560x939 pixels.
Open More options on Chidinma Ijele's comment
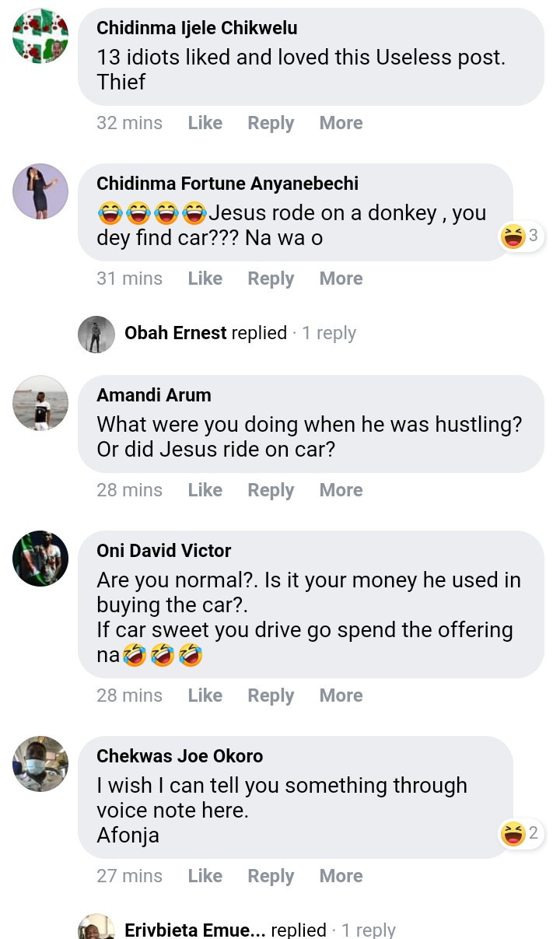(341, 123)
